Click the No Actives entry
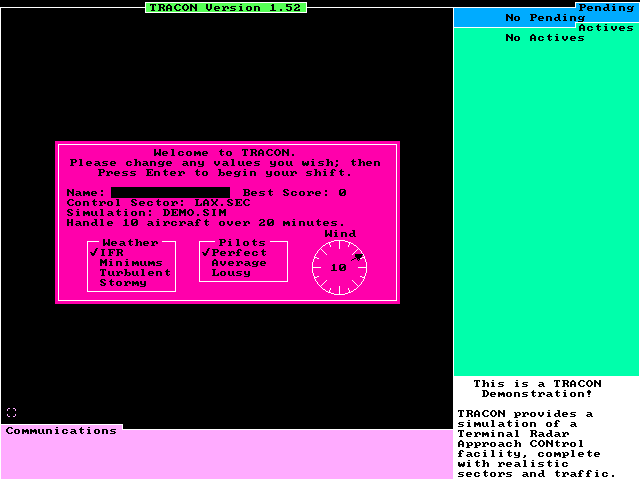Screen dimensions: 640x480 click(x=545, y=38)
